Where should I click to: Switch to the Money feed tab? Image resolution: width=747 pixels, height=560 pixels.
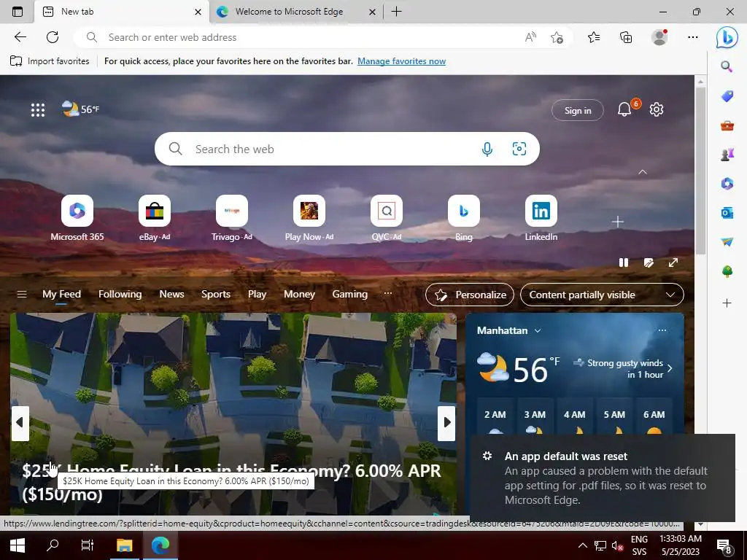point(299,295)
